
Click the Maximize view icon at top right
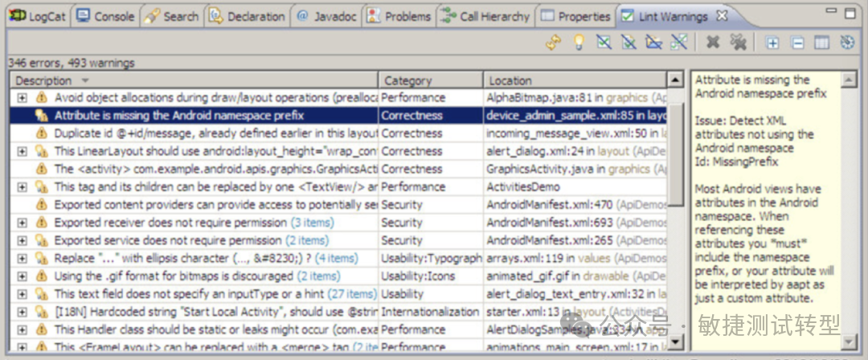(850, 14)
